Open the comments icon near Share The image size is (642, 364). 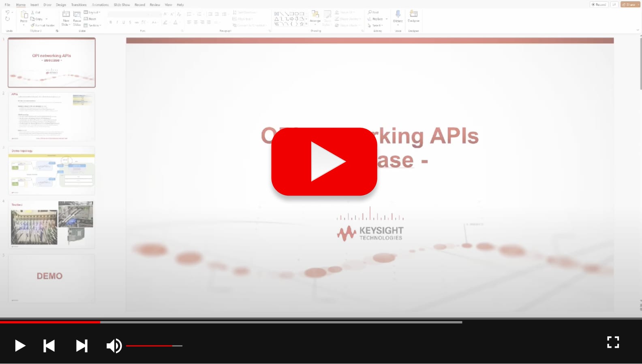click(x=614, y=4)
